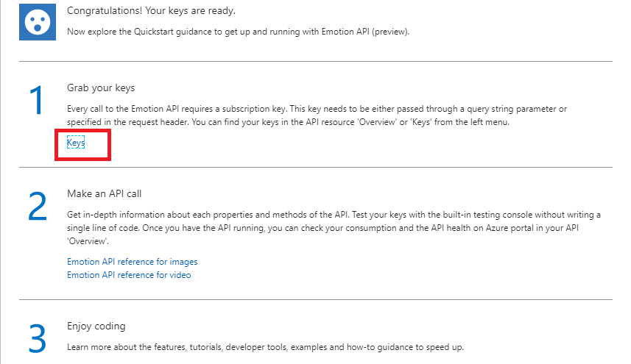This screenshot has height=364, width=631.
Task: Click the "Grab your keys" heading
Action: (101, 88)
